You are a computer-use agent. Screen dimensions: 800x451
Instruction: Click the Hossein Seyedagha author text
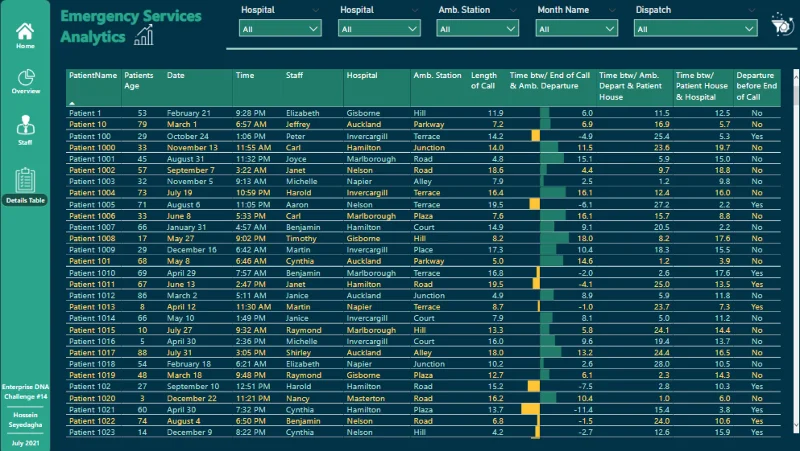26,420
